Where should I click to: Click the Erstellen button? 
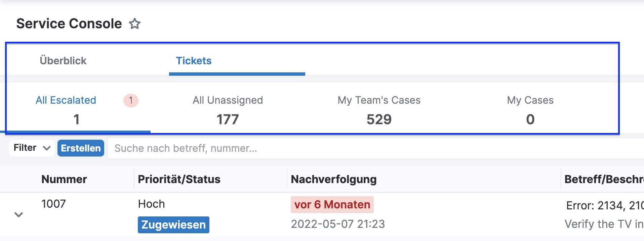click(81, 148)
